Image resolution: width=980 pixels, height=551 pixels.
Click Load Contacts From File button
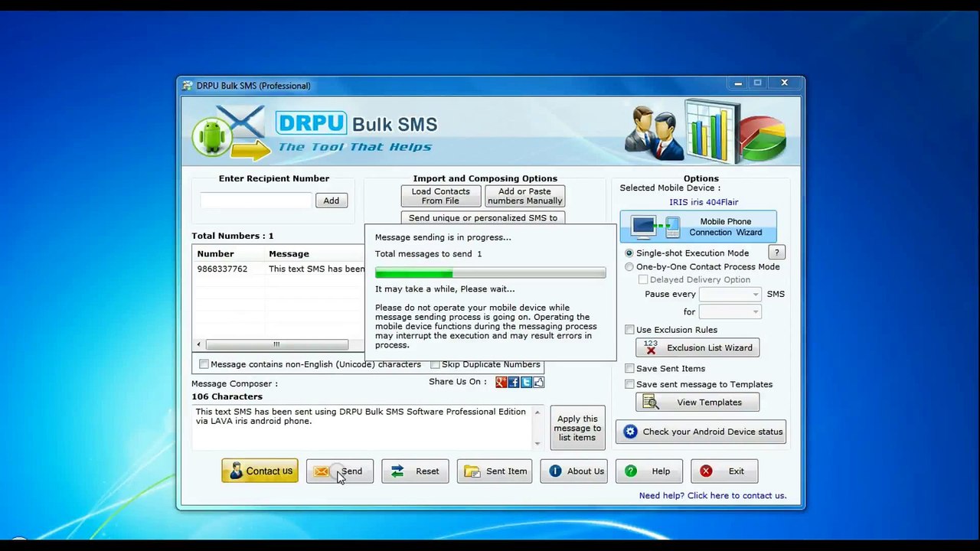coord(441,197)
